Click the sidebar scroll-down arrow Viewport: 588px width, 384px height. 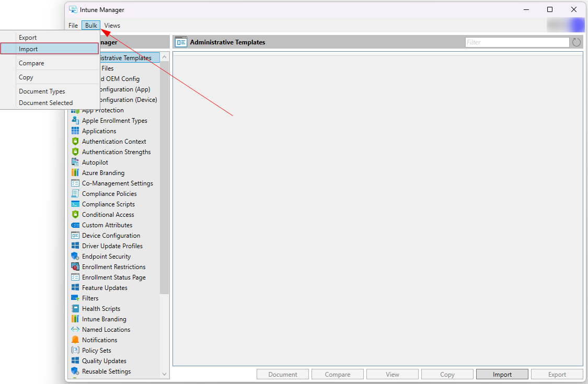tap(164, 374)
